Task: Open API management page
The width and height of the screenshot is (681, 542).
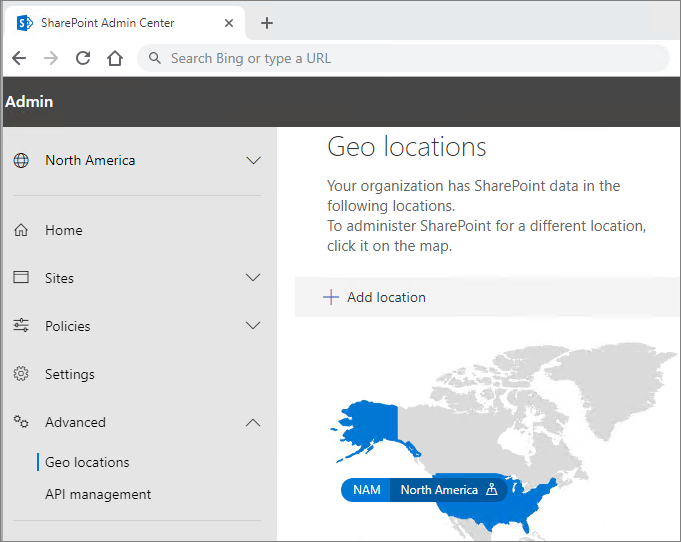Action: [98, 494]
